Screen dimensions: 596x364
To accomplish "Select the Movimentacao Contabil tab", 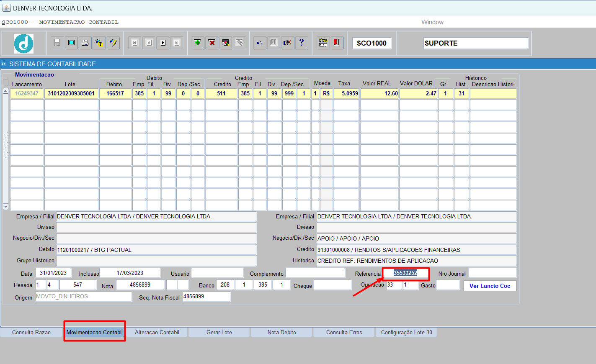I will (95, 333).
